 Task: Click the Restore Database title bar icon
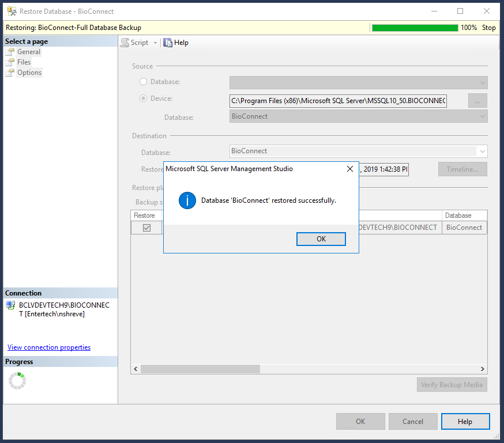pos(10,10)
